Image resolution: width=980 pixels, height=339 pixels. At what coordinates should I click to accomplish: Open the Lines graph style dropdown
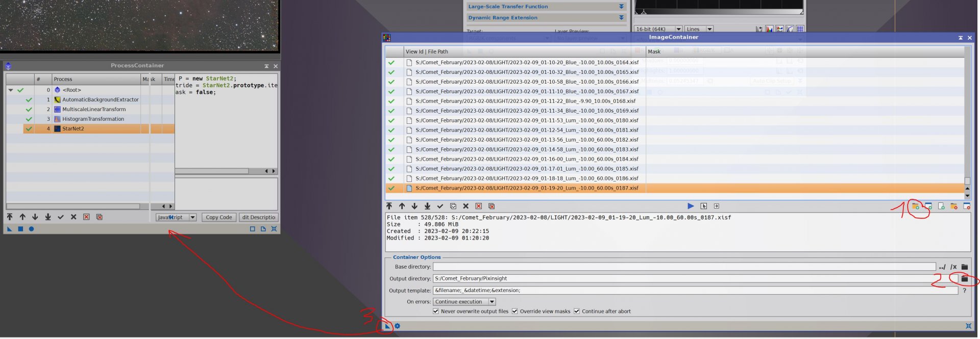pyautogui.click(x=699, y=29)
